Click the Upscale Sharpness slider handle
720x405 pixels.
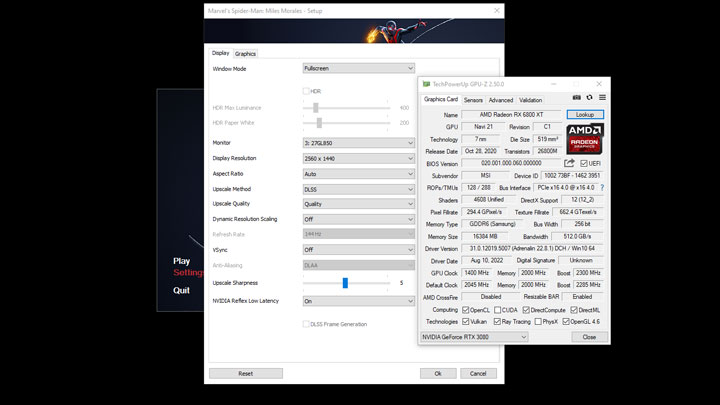coord(345,283)
